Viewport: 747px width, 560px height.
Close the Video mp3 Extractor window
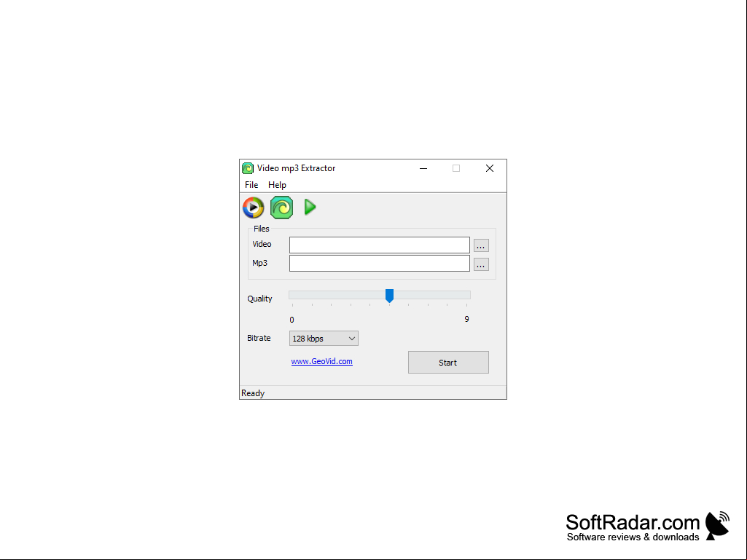pos(489,168)
